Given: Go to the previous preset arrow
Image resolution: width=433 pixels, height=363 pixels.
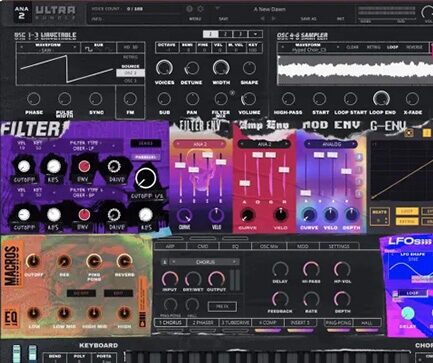Looking at the screenshot, I should pos(262,19).
